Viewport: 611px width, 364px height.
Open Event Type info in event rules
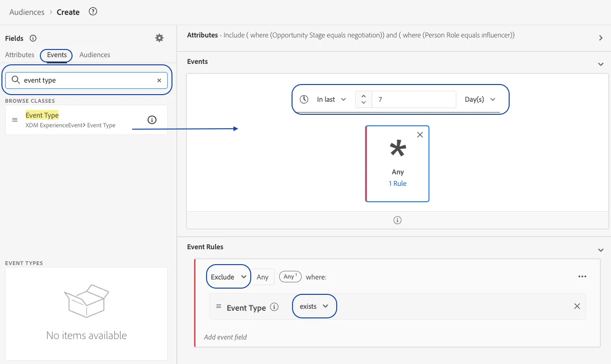(274, 307)
